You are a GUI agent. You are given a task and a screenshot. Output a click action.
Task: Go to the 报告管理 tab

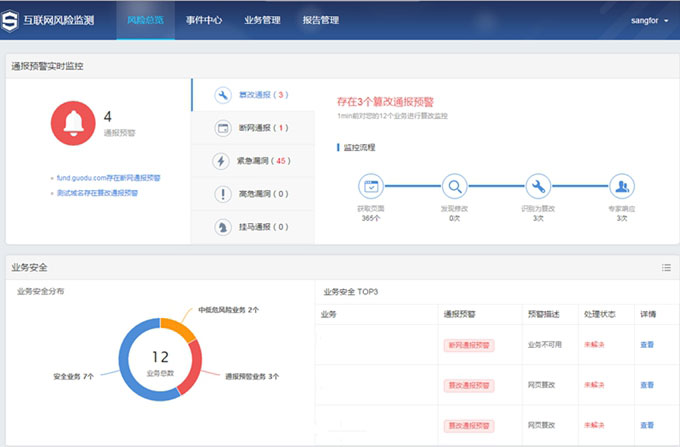click(x=320, y=20)
